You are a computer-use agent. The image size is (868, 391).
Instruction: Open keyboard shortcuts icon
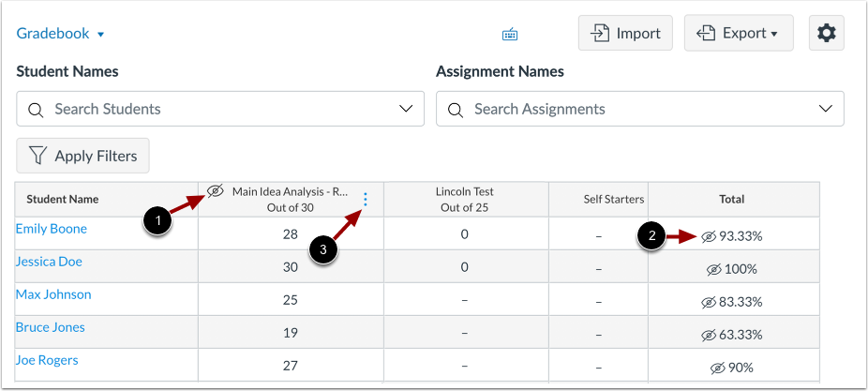pyautogui.click(x=510, y=35)
